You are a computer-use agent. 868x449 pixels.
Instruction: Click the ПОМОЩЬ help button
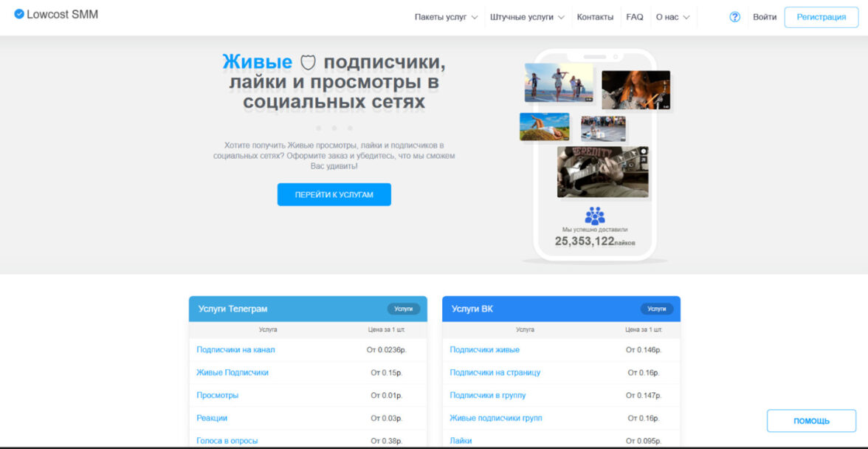(x=812, y=421)
